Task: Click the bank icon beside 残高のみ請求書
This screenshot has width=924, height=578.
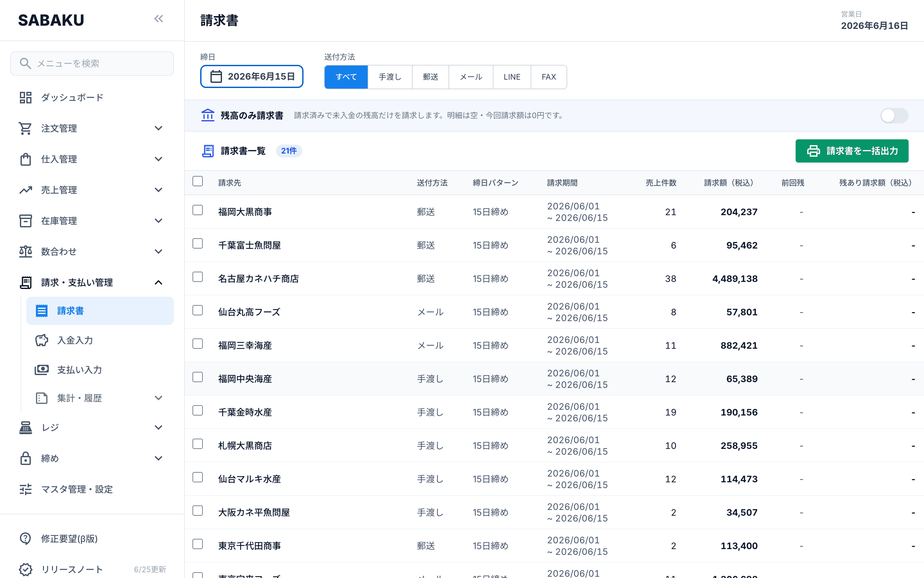Action: pyautogui.click(x=208, y=116)
